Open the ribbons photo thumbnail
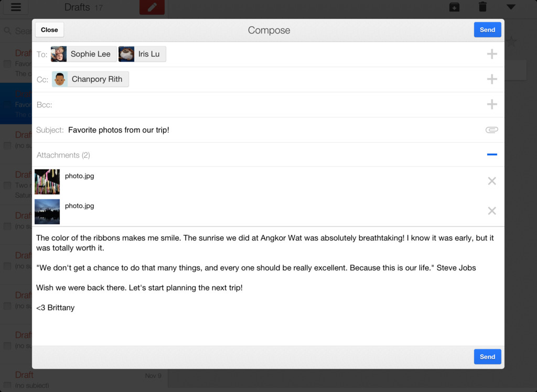This screenshot has width=537, height=392. coord(47,182)
